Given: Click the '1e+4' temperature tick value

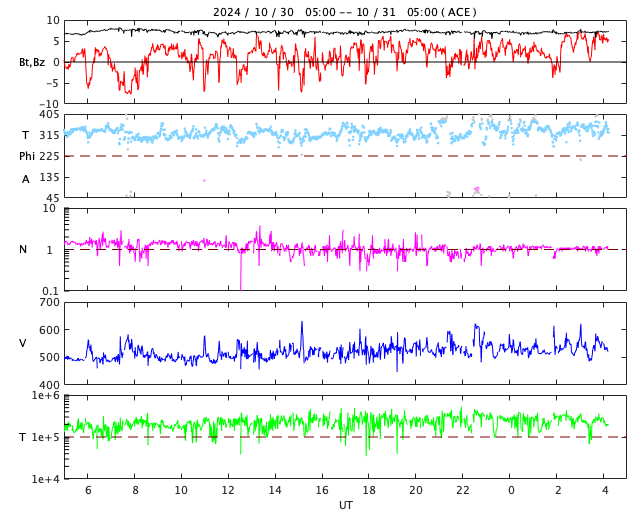Looking at the screenshot, I should 46,479.
